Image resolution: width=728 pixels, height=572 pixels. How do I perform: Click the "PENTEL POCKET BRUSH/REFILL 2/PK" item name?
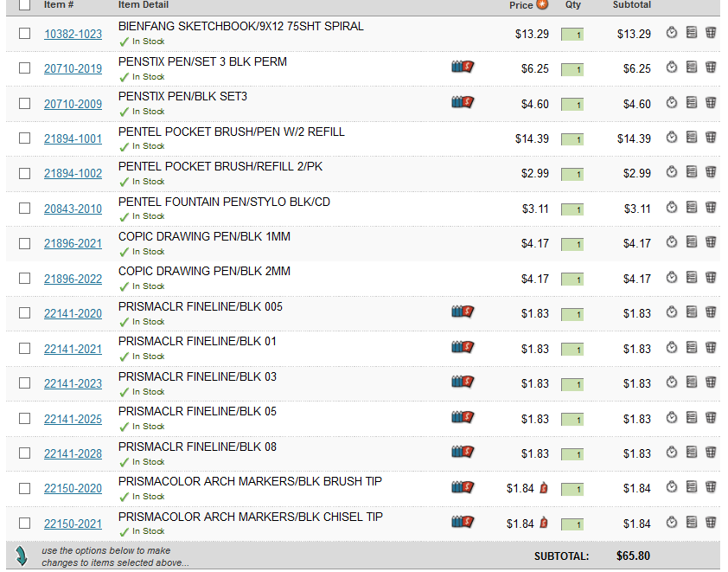220,167
